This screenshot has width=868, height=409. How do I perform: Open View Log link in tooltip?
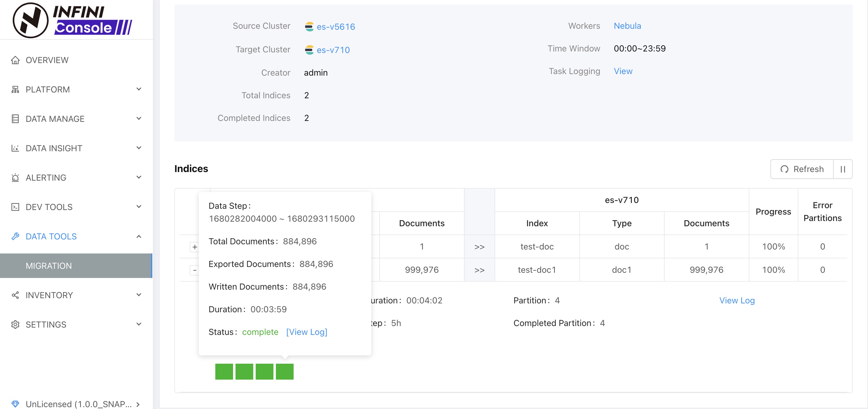[306, 332]
